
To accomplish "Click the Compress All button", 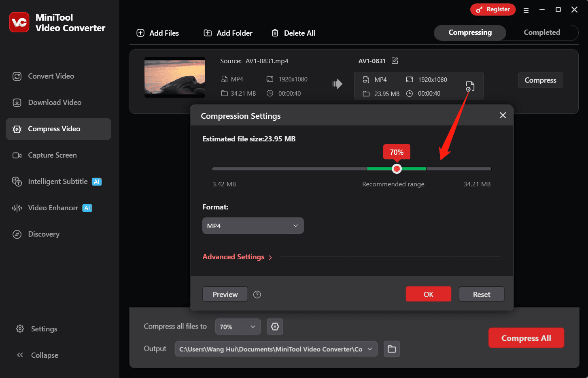I will click(526, 338).
